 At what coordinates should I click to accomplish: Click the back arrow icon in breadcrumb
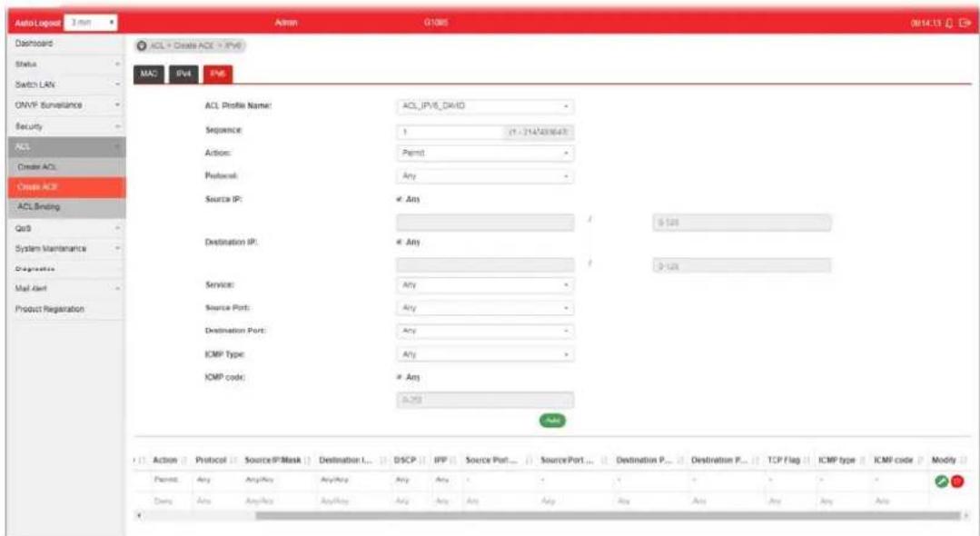point(142,45)
